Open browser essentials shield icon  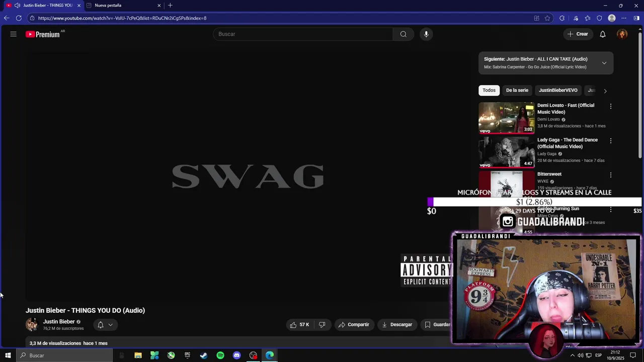[x=599, y=18]
